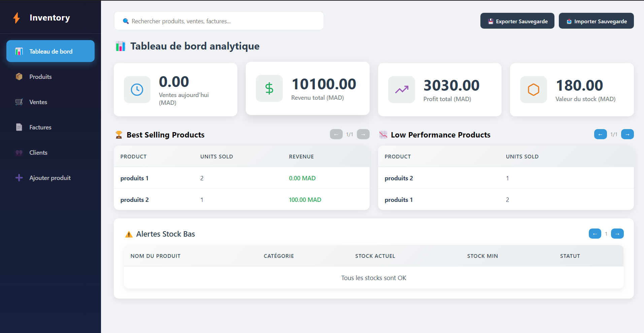Go to previous page of Alertes Stock Bas
The image size is (644, 333).
[595, 234]
